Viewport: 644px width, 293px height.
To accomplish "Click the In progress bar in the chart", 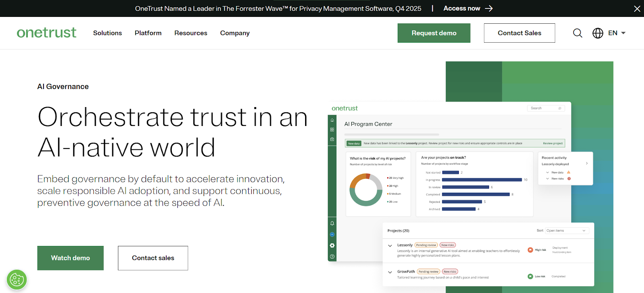I will [x=482, y=180].
